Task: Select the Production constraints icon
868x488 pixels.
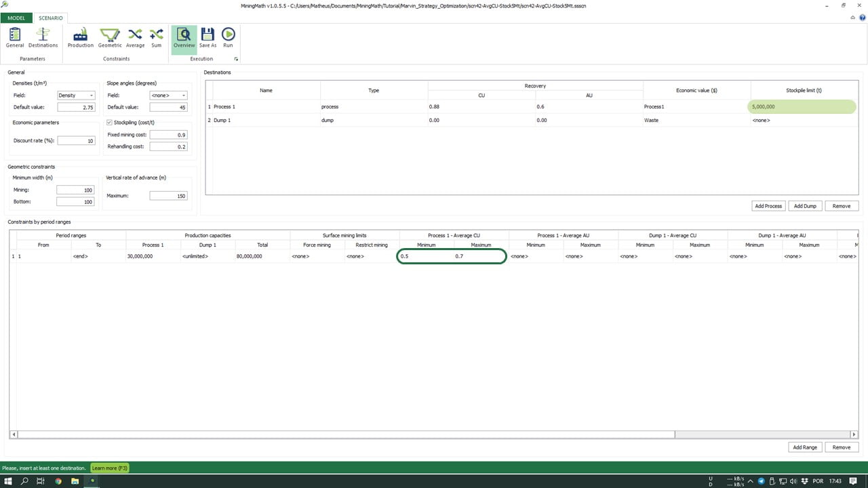Action: point(80,38)
